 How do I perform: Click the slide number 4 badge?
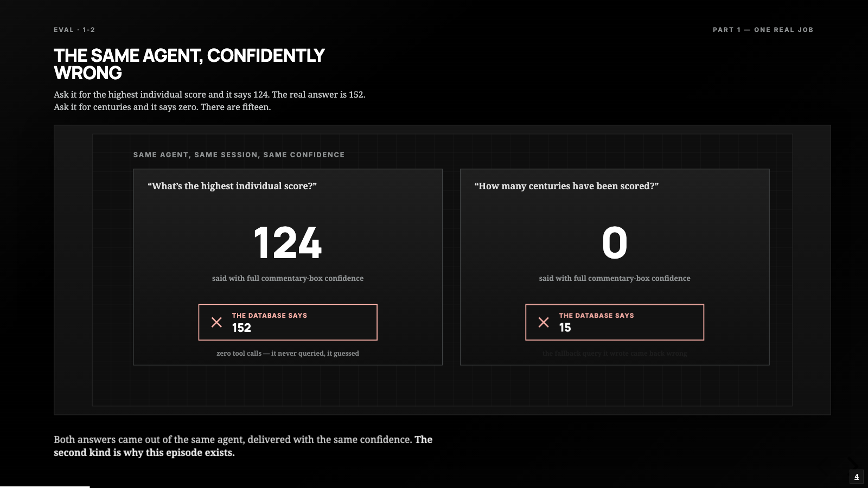click(x=857, y=477)
